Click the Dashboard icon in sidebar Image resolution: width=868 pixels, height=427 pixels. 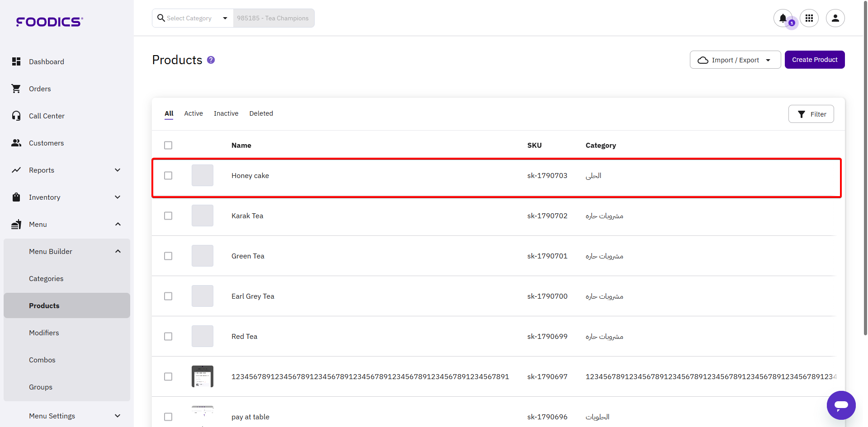(16, 61)
